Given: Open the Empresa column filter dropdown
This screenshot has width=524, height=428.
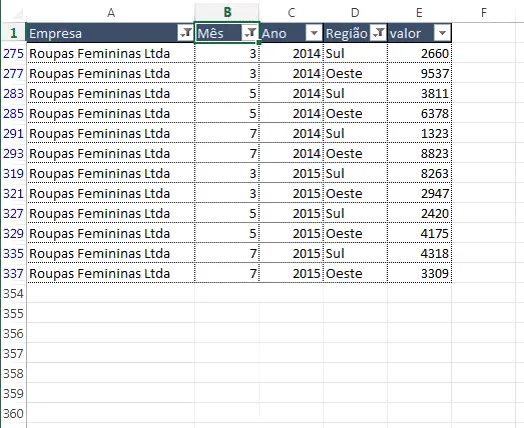Looking at the screenshot, I should [185, 33].
